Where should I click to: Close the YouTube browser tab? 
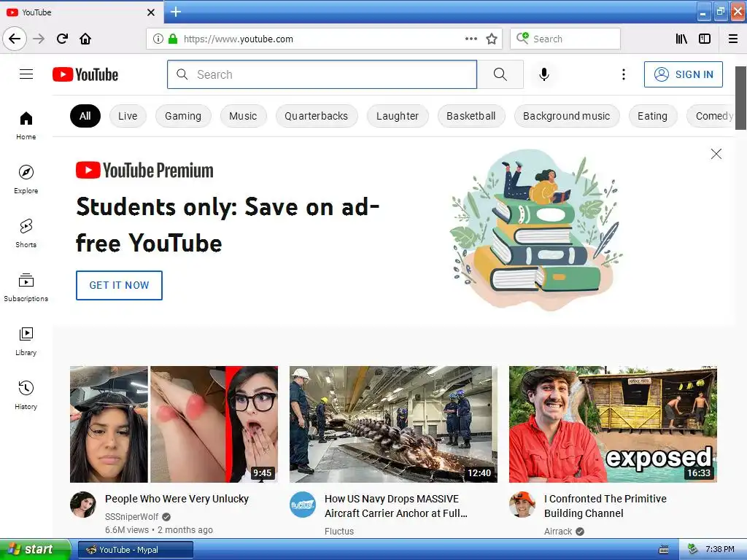click(x=151, y=12)
